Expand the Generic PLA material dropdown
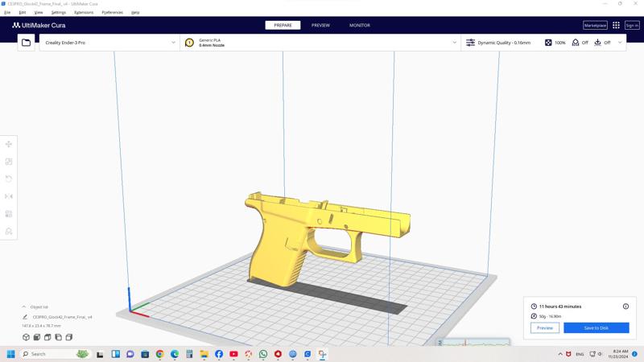Viewport: 644px width, 362px height. pyautogui.click(x=454, y=43)
